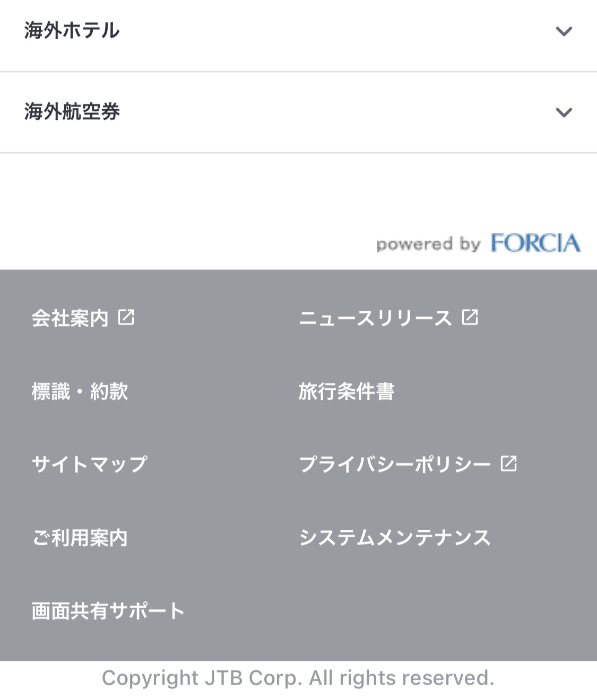597x700 pixels.
Task: Click external-link icon beside プライバシーポリシー
Action: tap(509, 463)
